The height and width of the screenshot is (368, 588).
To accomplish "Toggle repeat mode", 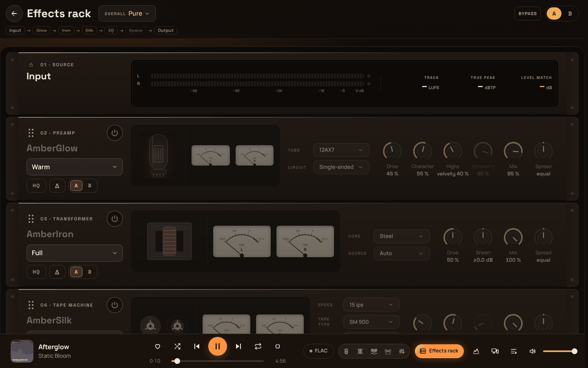I will click(258, 346).
